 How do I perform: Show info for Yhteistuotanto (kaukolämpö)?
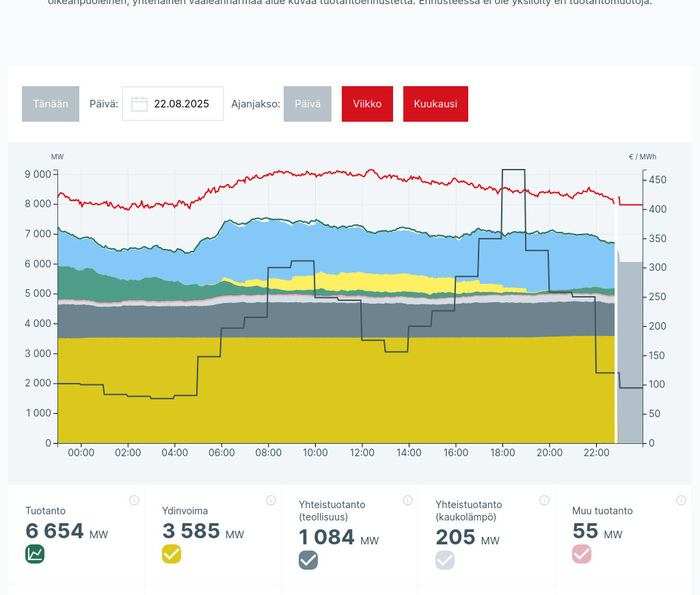(544, 500)
